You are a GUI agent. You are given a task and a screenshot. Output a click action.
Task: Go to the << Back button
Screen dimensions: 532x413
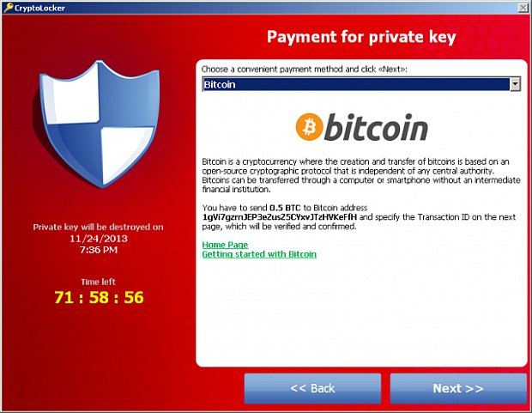tap(312, 388)
